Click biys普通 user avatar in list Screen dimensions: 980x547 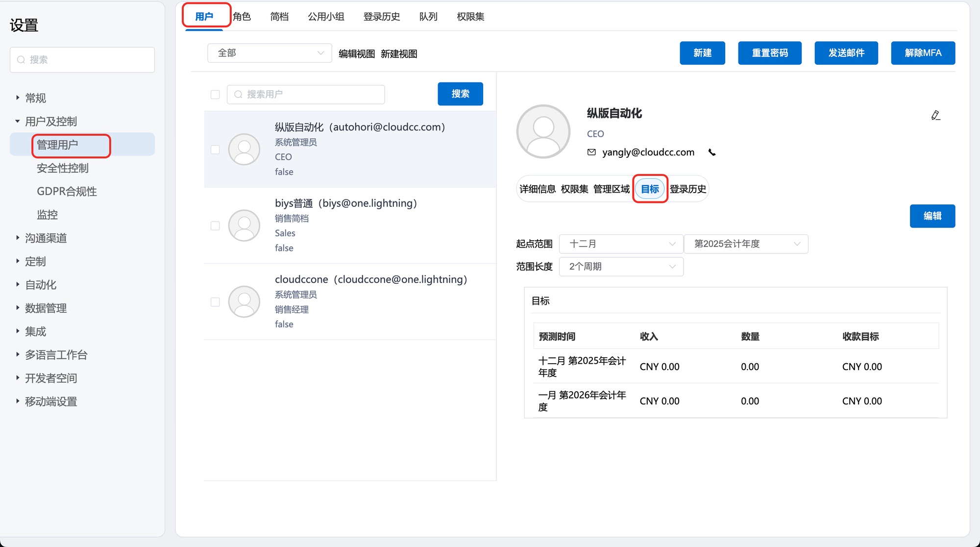pyautogui.click(x=244, y=225)
